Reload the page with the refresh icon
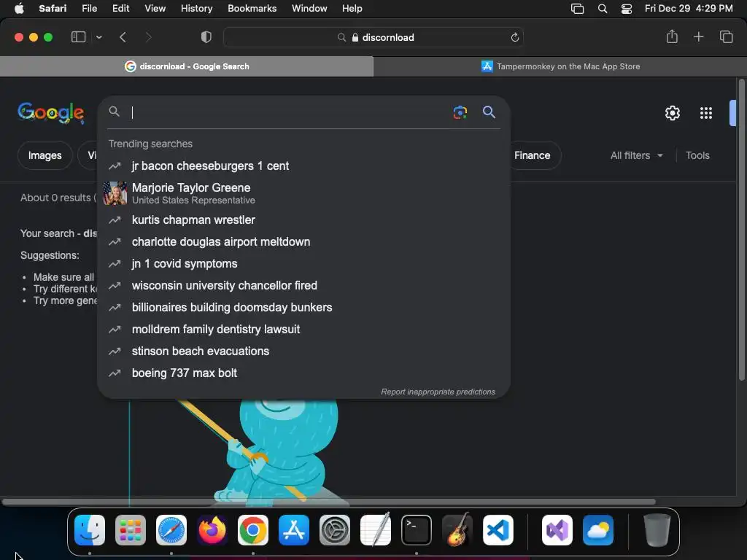747x560 pixels. tap(514, 37)
